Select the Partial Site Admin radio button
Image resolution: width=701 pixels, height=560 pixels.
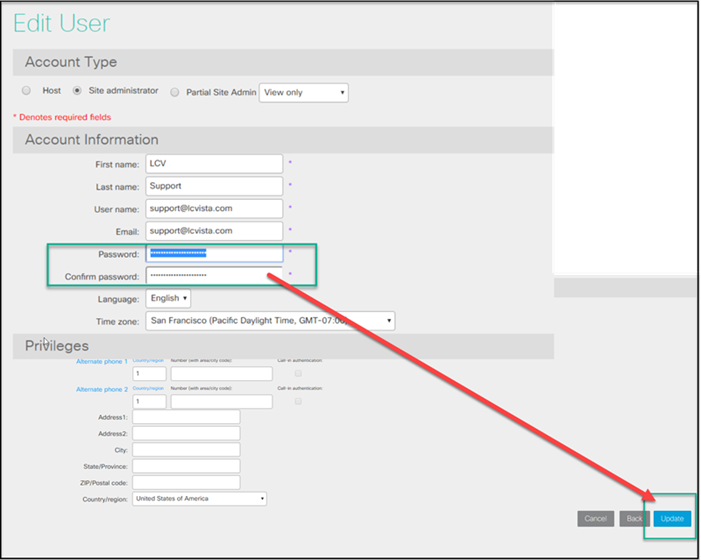click(x=175, y=92)
